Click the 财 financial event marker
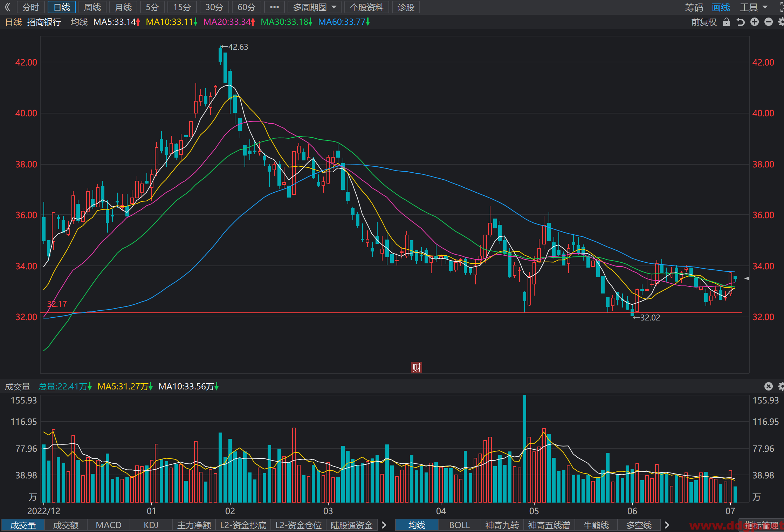 coord(416,367)
